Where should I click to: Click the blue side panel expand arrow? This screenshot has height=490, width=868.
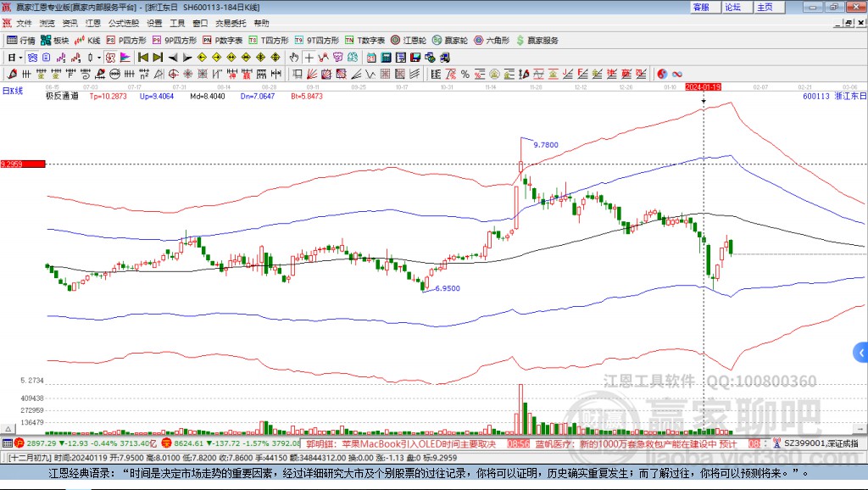point(861,352)
